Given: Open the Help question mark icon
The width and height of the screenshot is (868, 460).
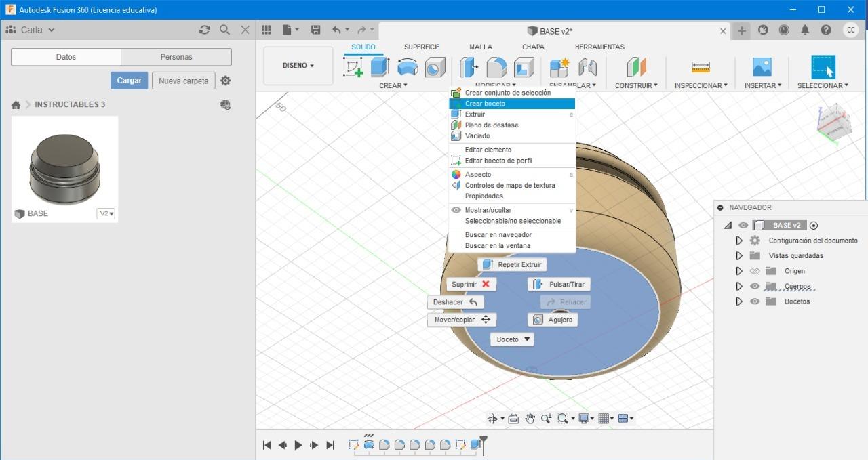Looking at the screenshot, I should click(x=826, y=30).
